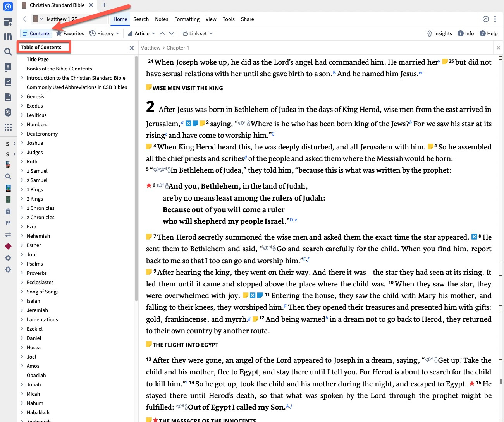Expand the Genesis tree node
The image size is (504, 422).
pos(22,96)
